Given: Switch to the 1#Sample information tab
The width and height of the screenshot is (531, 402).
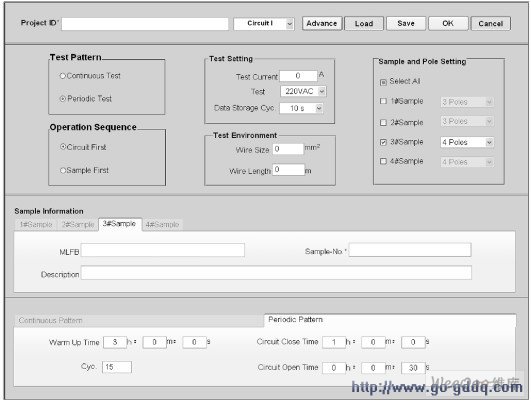Looking at the screenshot, I should pos(36,225).
